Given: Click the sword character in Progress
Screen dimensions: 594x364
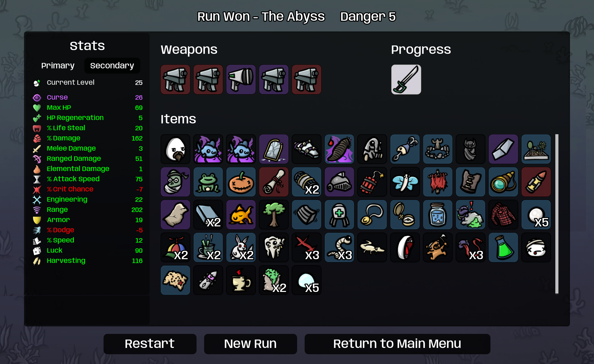Looking at the screenshot, I should (406, 79).
